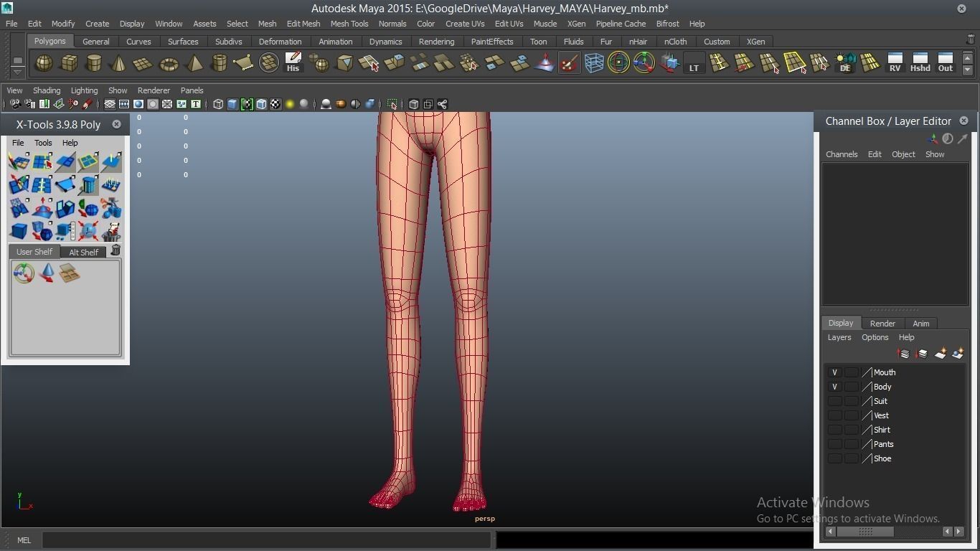Open the Hshd Hypershade shelf icon

coord(920,63)
